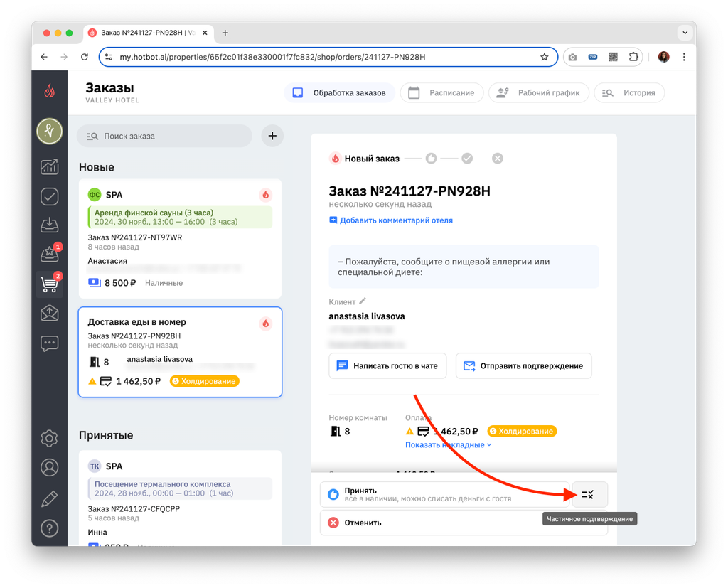The width and height of the screenshot is (728, 588).
Task: Open the pencil editor icon in sidebar
Action: coord(49,498)
